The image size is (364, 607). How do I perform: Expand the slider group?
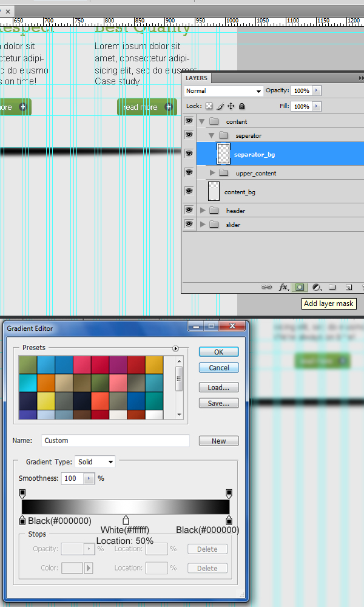(203, 224)
